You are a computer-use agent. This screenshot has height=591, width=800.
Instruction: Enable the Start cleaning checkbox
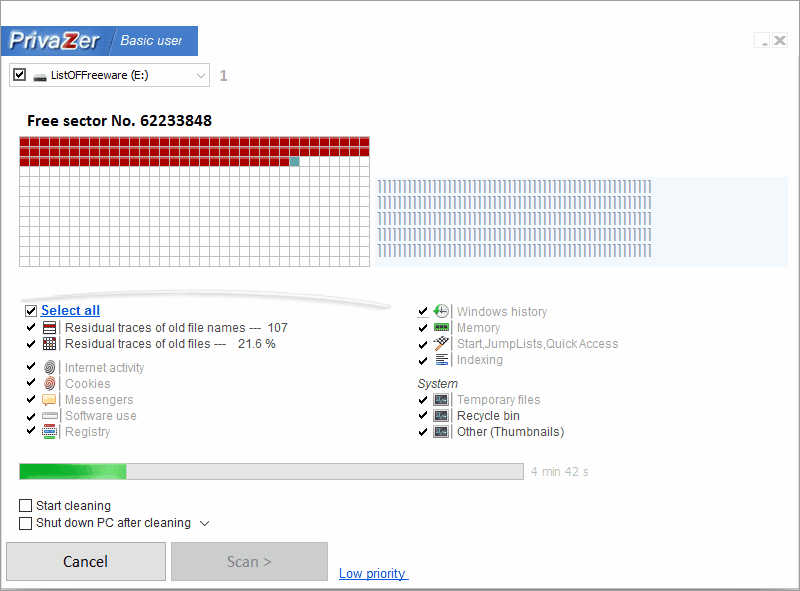[26, 505]
